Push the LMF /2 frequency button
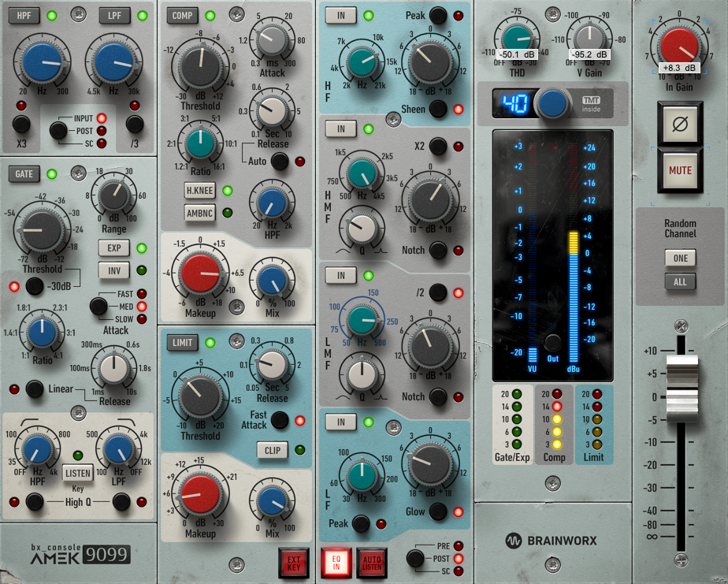Screen dimensions: 728x584 438,292
